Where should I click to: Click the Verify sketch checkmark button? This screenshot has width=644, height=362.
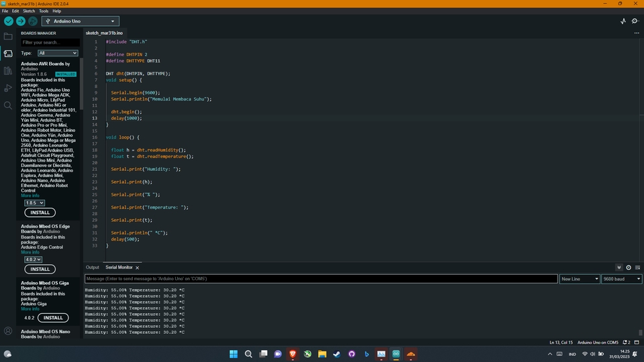[9, 21]
